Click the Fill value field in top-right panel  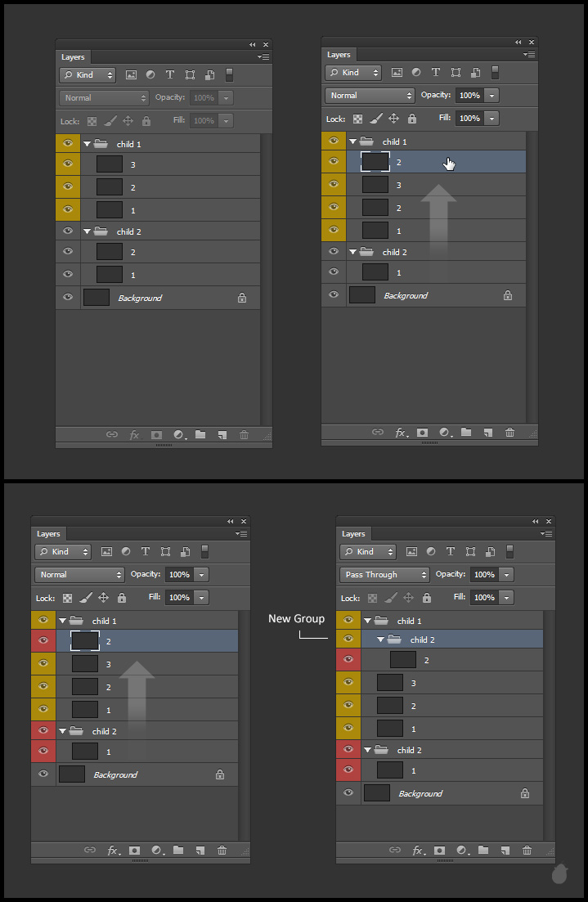click(469, 119)
